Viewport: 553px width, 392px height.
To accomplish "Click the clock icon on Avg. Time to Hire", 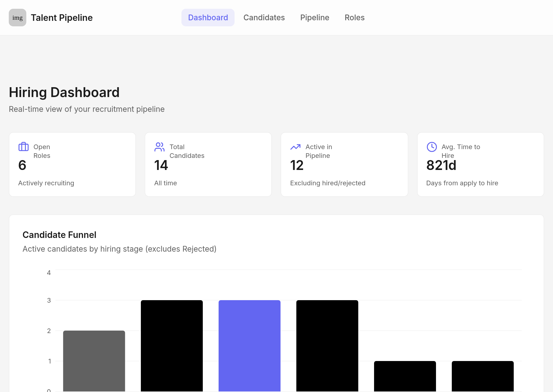I will (432, 147).
